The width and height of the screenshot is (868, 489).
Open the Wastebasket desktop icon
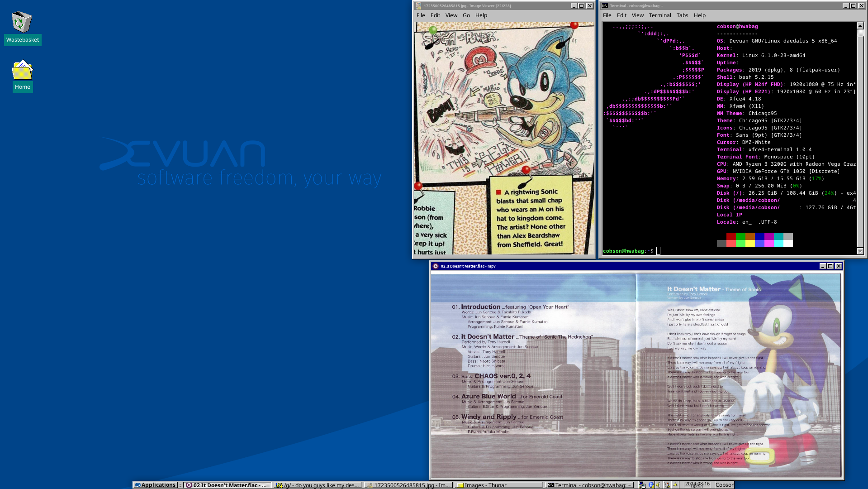click(22, 27)
